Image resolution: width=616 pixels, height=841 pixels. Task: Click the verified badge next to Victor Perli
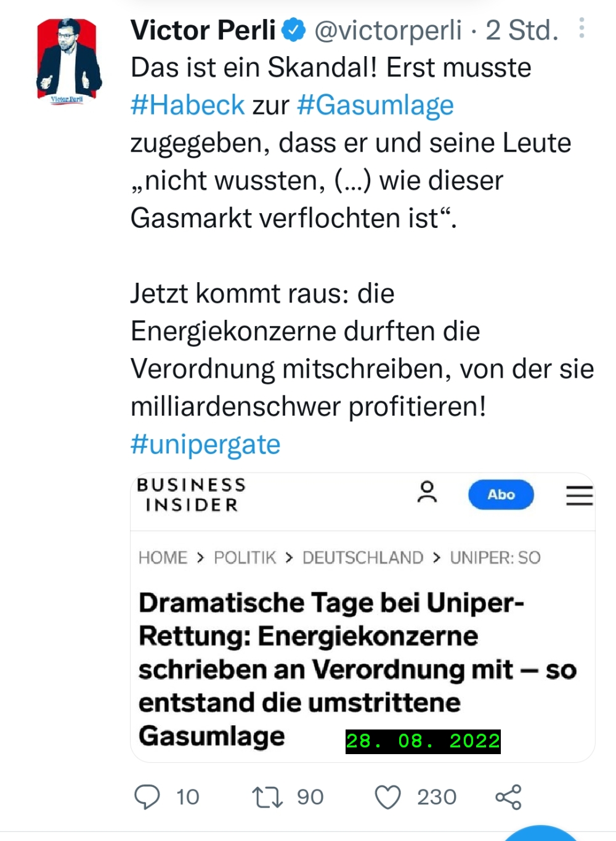click(x=294, y=30)
